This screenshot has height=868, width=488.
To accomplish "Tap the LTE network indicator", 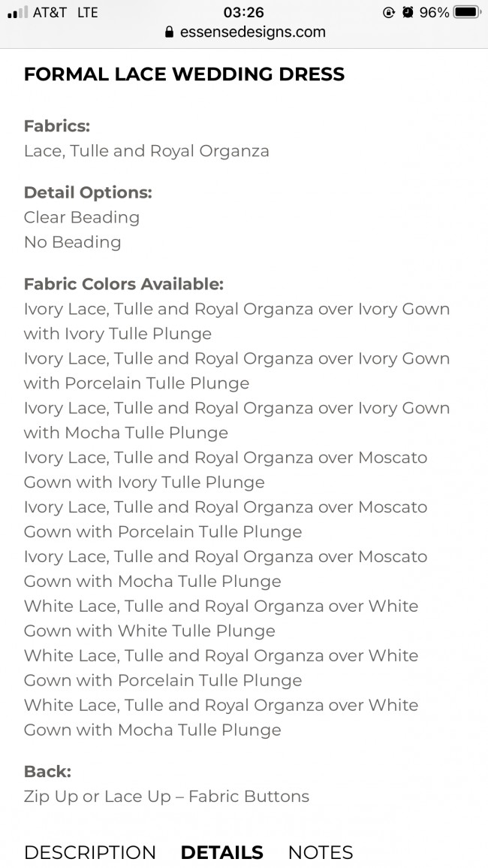I will tap(88, 13).
